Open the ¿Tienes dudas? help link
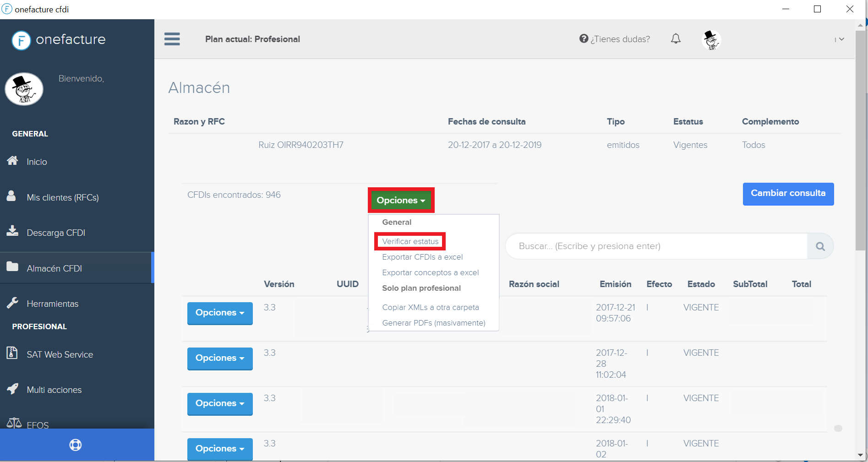 click(615, 39)
